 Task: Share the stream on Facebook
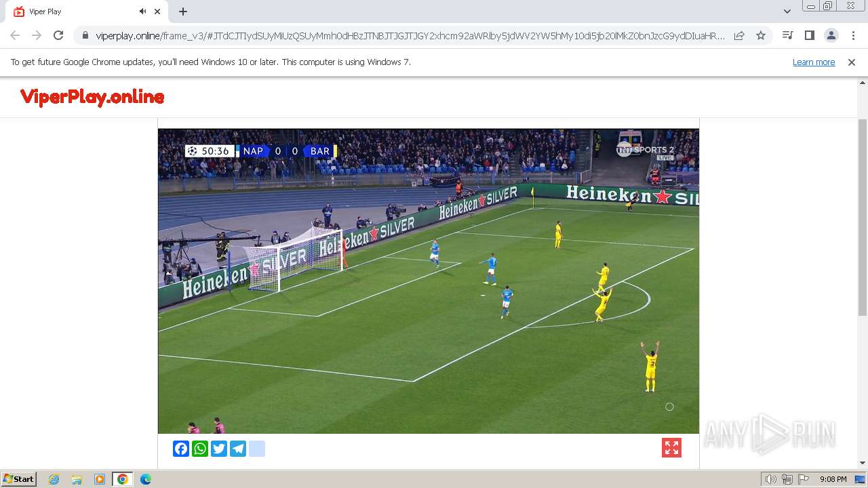tap(181, 449)
